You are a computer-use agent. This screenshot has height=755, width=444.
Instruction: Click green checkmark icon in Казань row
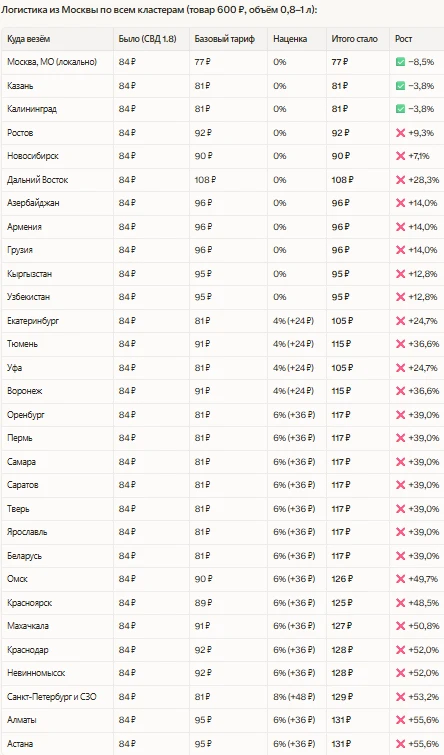coord(400,86)
